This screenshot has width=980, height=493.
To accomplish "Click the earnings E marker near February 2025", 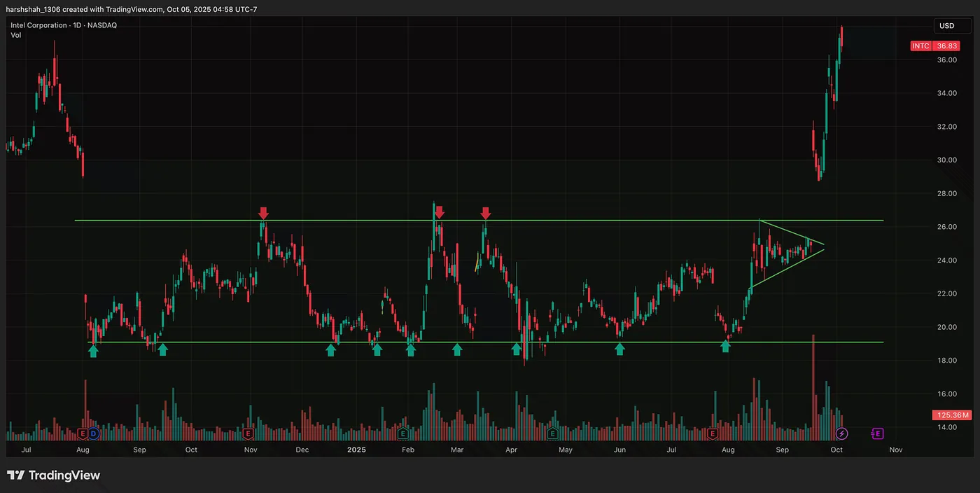I will (x=403, y=433).
